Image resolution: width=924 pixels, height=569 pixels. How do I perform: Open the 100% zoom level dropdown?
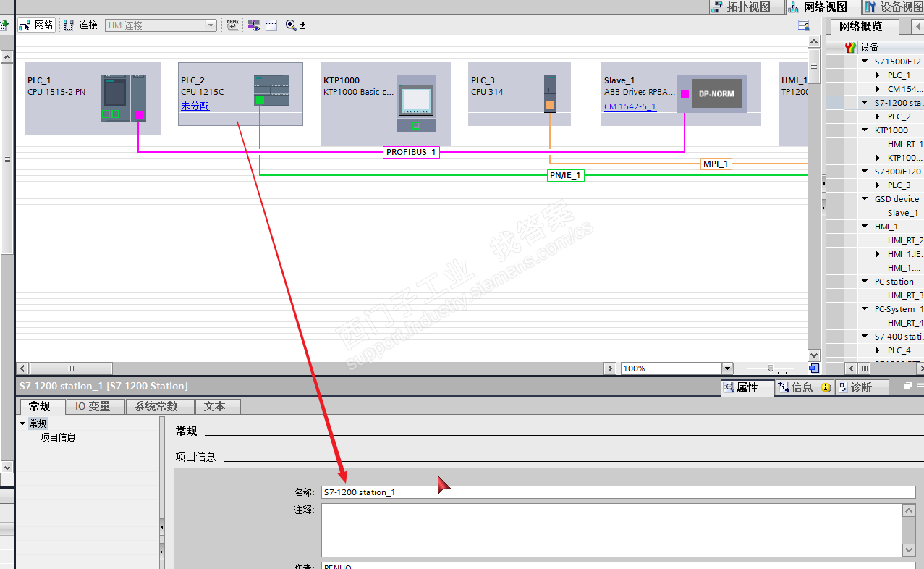[x=727, y=368]
